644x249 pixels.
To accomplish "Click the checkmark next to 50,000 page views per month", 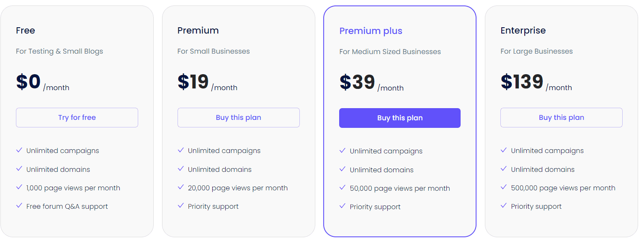I will click(x=342, y=188).
